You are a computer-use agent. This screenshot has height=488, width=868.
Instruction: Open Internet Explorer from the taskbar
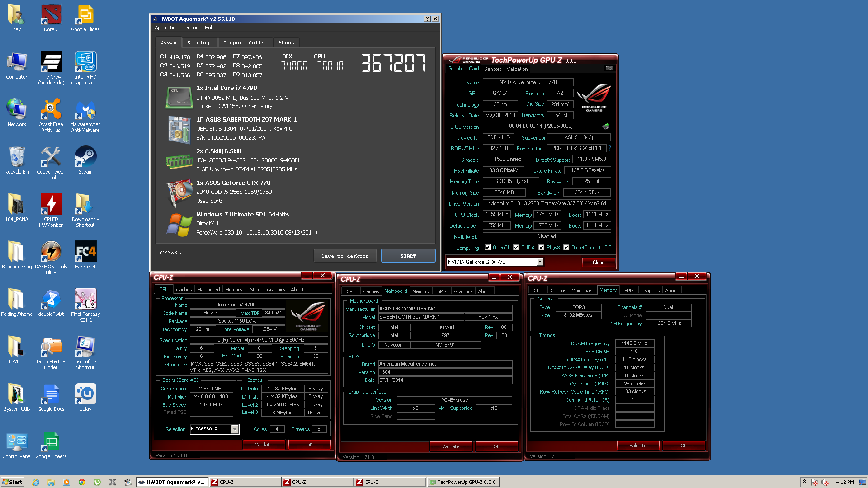(x=36, y=482)
